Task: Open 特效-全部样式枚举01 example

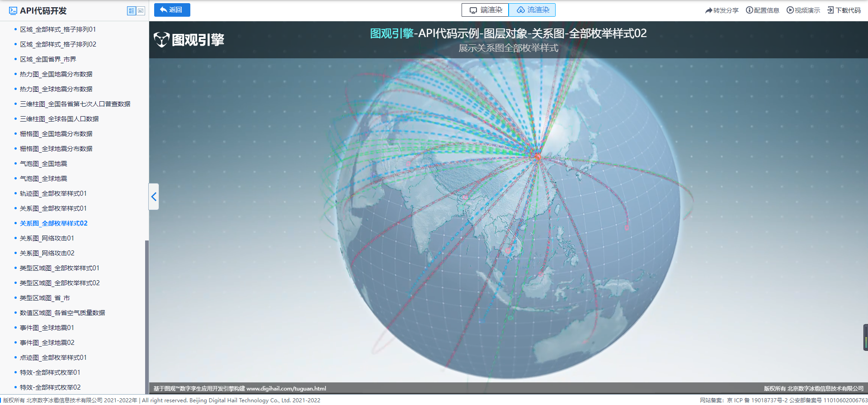Action: coord(50,372)
